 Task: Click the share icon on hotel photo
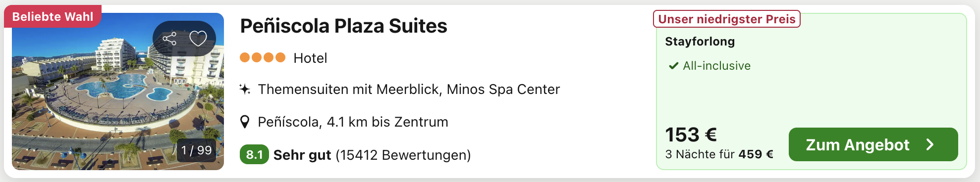coord(169,39)
